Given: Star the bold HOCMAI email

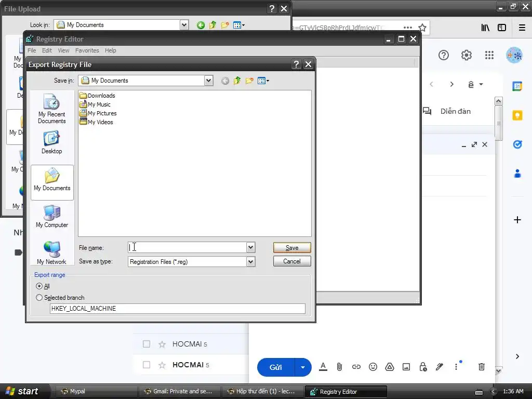Looking at the screenshot, I should point(162,365).
